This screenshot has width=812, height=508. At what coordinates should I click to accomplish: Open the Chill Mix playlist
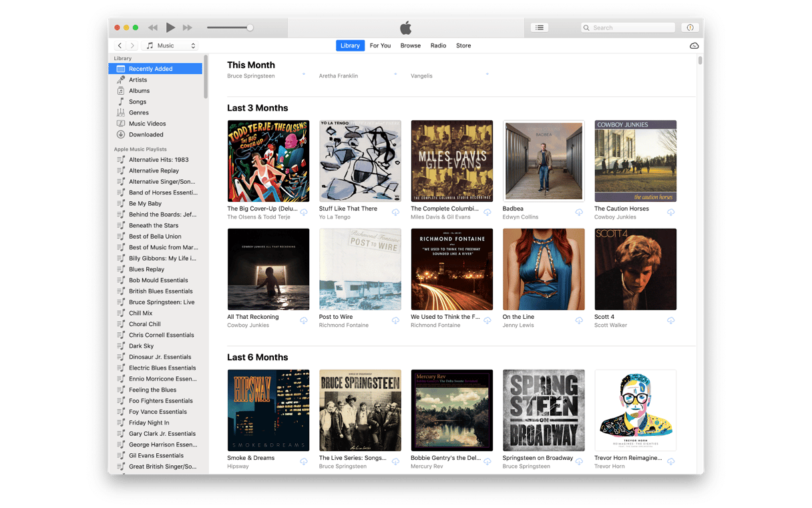pos(140,313)
